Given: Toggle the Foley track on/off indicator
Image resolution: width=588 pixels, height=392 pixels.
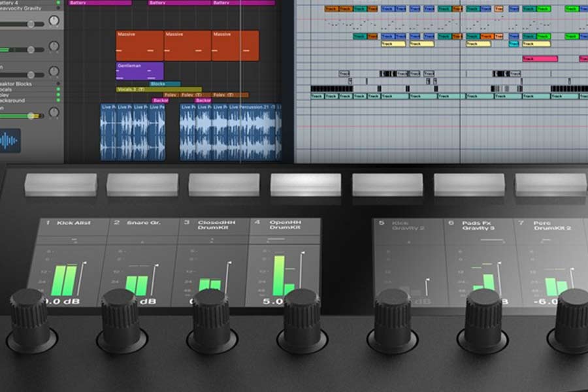Looking at the screenshot, I should pos(58,94).
